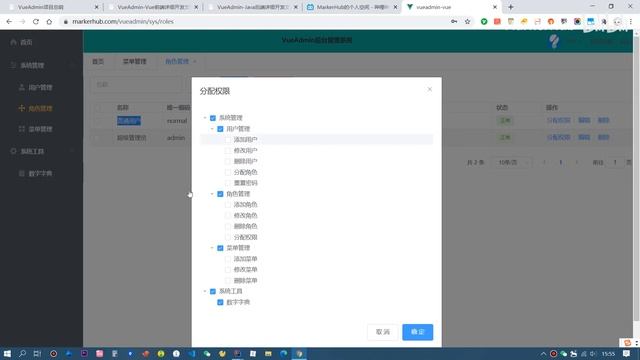
Task: Close the vueadmin-vue browser tab
Action: coord(495,7)
